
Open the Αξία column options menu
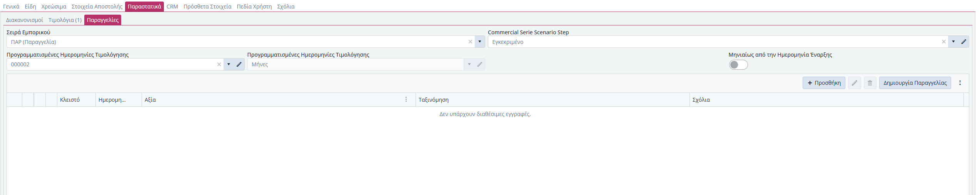[406, 99]
